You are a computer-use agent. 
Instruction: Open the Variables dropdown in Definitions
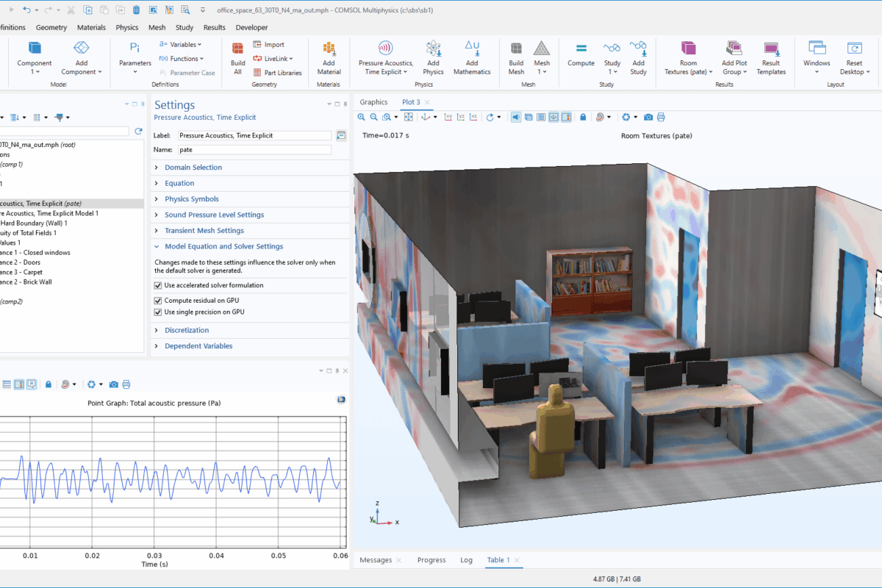pos(182,45)
